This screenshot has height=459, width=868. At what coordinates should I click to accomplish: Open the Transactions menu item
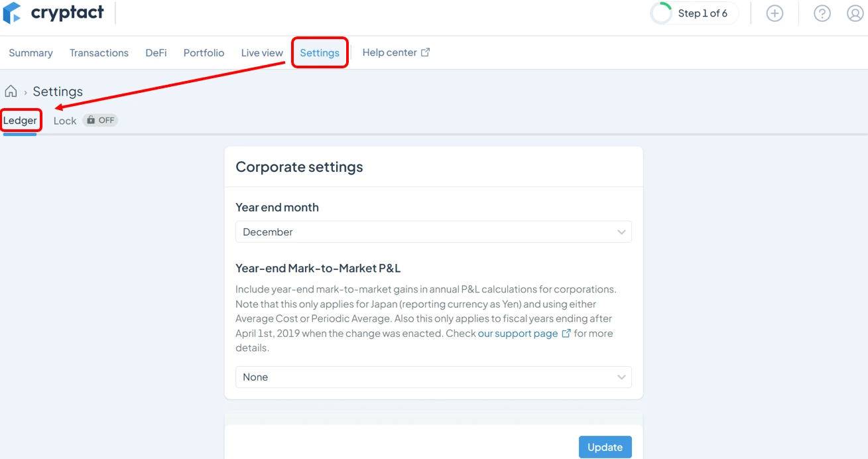click(99, 53)
